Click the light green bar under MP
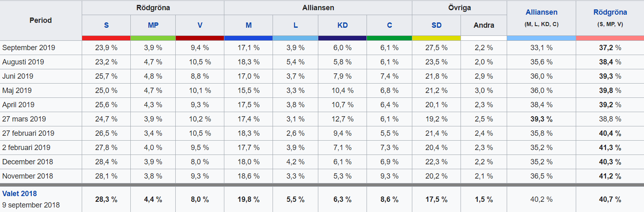The height and width of the screenshot is (212, 644). point(153,38)
